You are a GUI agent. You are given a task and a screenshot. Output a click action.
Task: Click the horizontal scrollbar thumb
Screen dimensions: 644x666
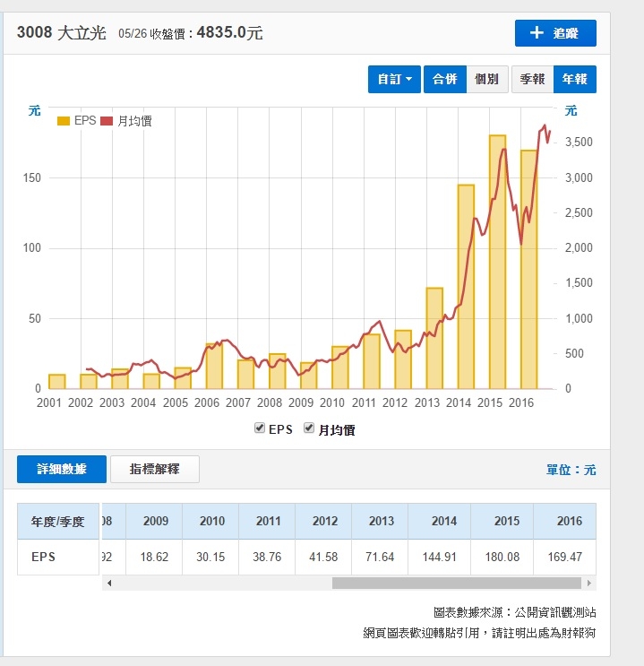tap(457, 584)
